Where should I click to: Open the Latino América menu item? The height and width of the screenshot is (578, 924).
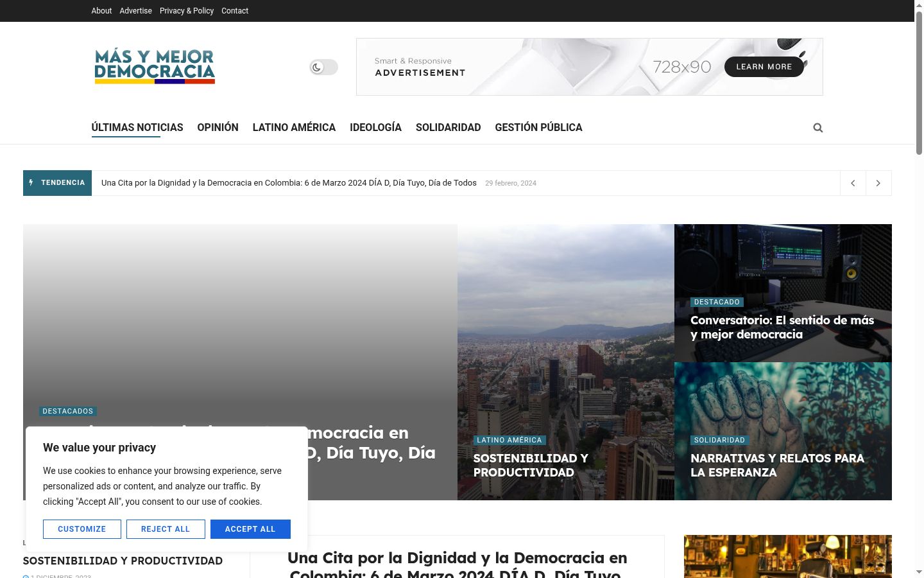294,127
